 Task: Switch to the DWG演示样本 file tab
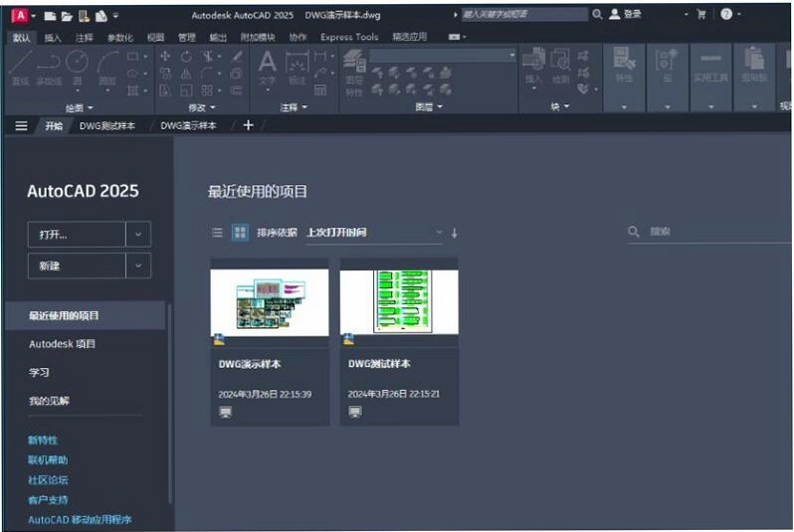tap(188, 125)
